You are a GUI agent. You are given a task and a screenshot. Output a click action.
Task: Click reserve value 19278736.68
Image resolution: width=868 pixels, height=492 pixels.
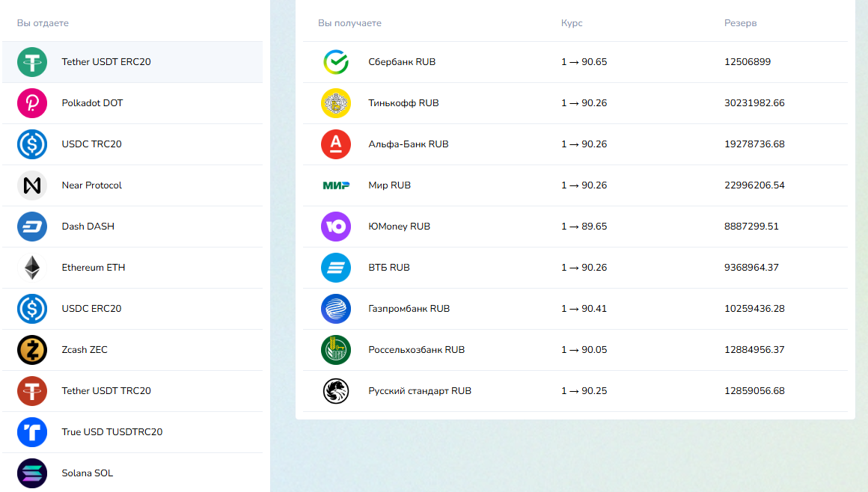click(754, 144)
